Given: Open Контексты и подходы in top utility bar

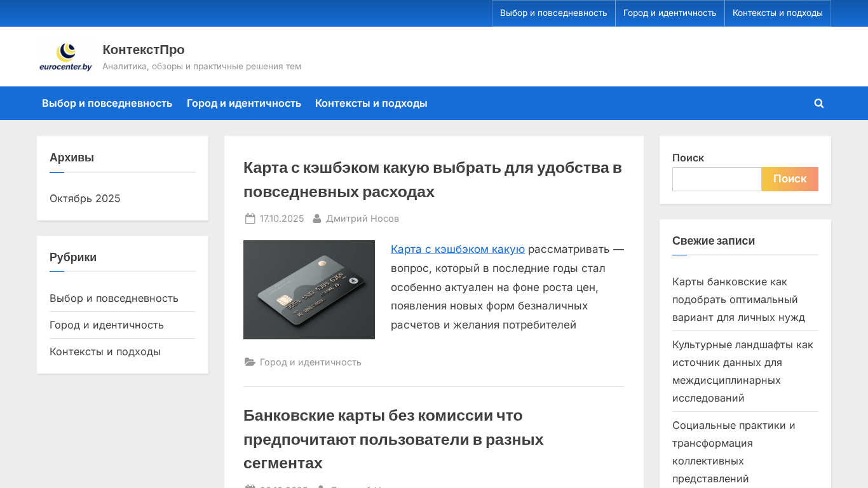Looking at the screenshot, I should coord(778,13).
